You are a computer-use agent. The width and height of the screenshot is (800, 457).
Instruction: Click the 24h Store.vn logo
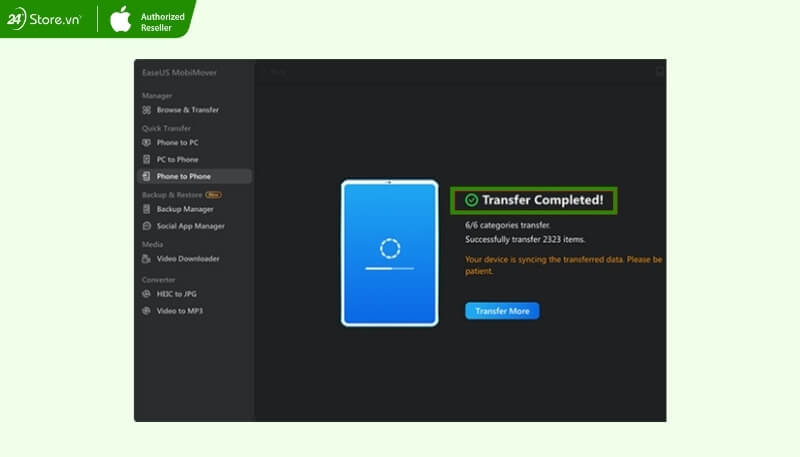[44, 19]
